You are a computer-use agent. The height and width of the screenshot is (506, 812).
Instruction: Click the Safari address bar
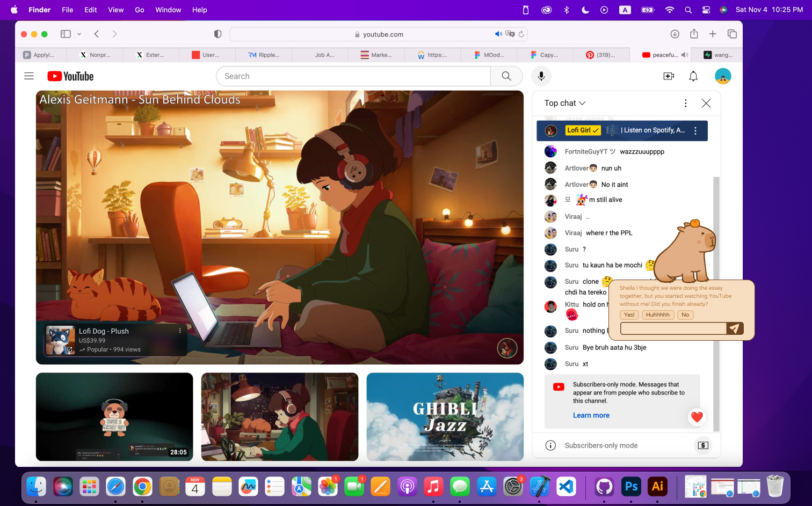379,34
